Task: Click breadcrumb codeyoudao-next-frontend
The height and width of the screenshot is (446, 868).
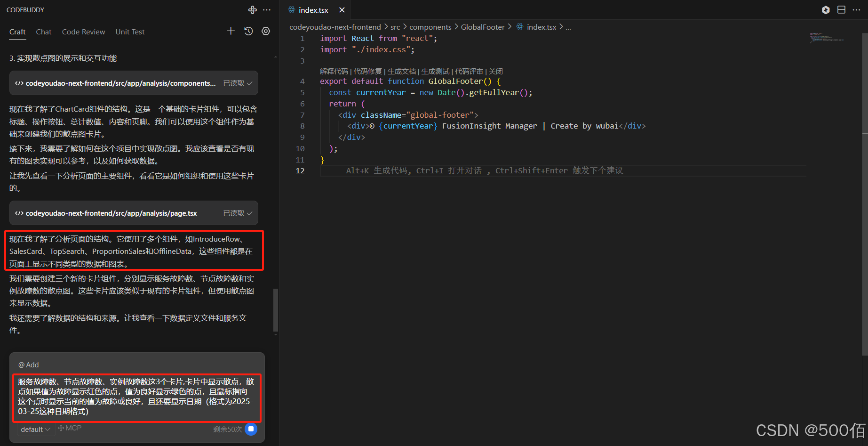Action: [x=335, y=27]
